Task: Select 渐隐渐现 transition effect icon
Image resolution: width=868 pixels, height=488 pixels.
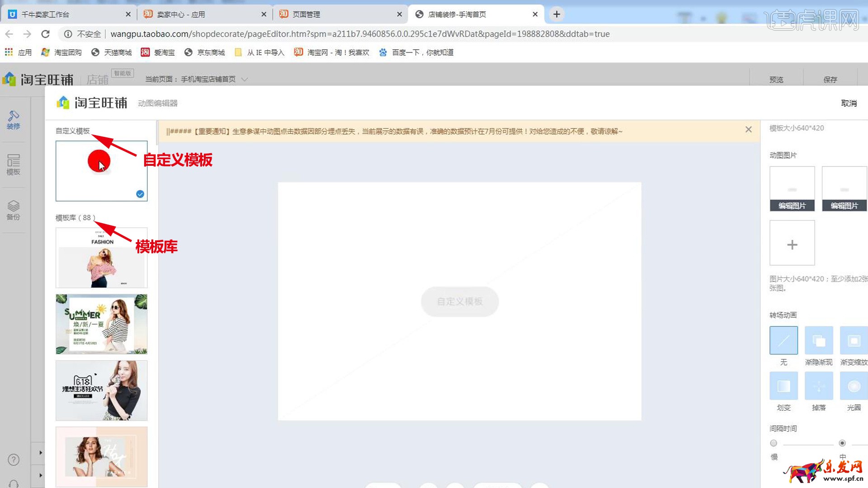Action: 818,340
